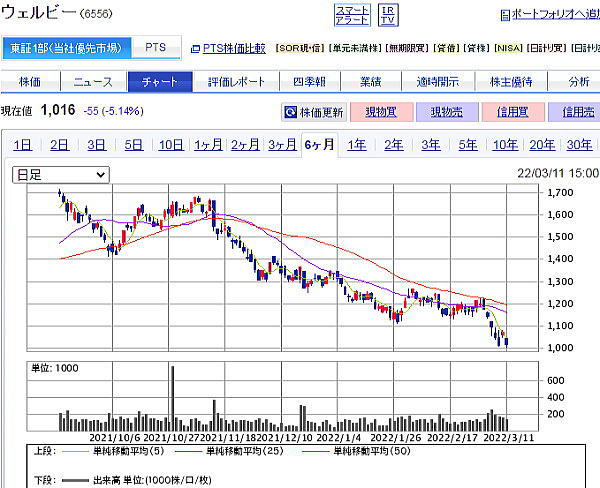
Task: Refresh price with 株価更新 button
Action: tap(314, 113)
